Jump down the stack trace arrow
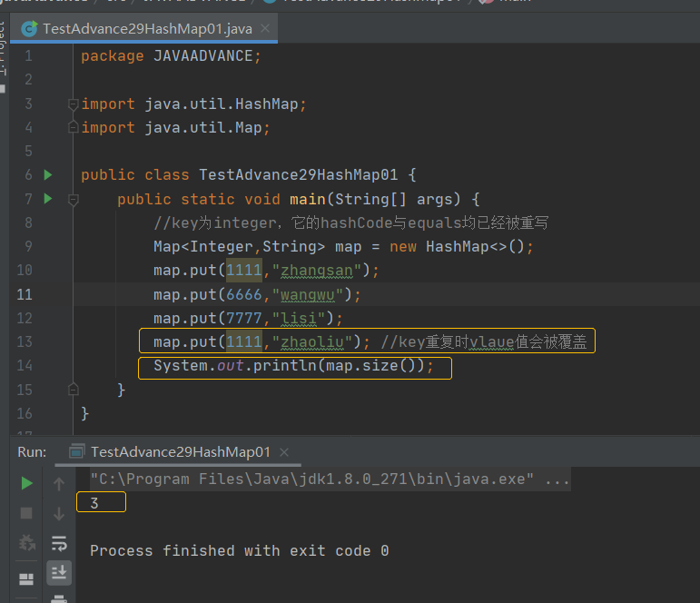Screen dimensions: 700x603 pyautogui.click(x=59, y=514)
